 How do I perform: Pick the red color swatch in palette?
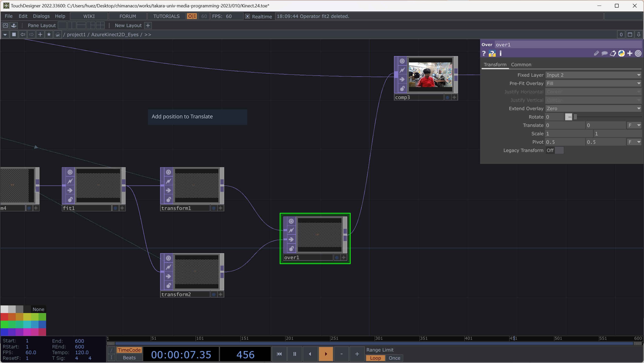[x=4, y=317]
